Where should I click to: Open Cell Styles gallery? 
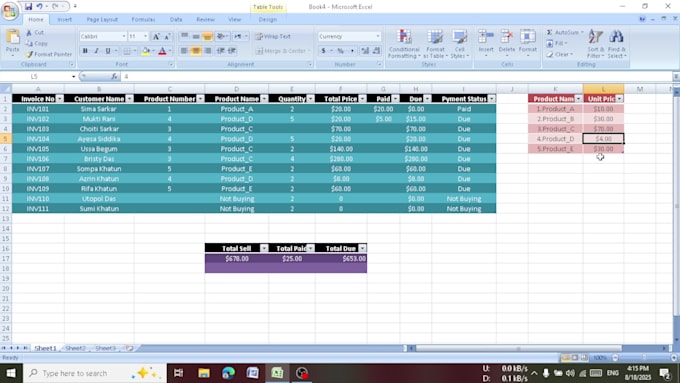coord(459,44)
